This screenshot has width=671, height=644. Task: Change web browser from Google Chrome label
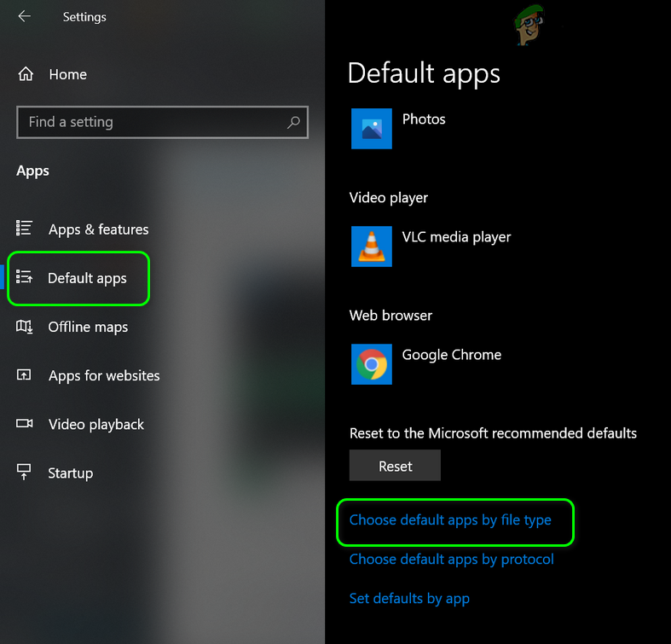click(x=452, y=355)
